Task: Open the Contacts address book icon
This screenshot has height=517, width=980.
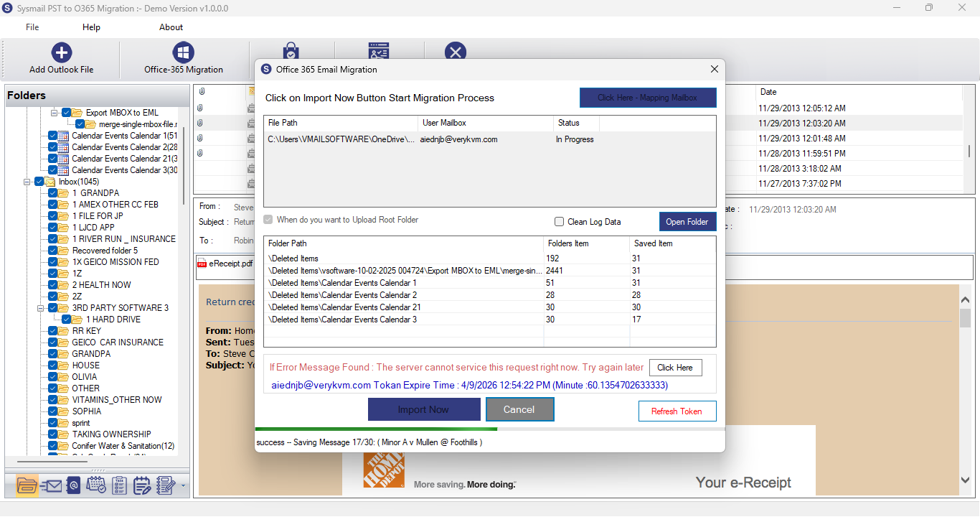Action: [x=73, y=486]
